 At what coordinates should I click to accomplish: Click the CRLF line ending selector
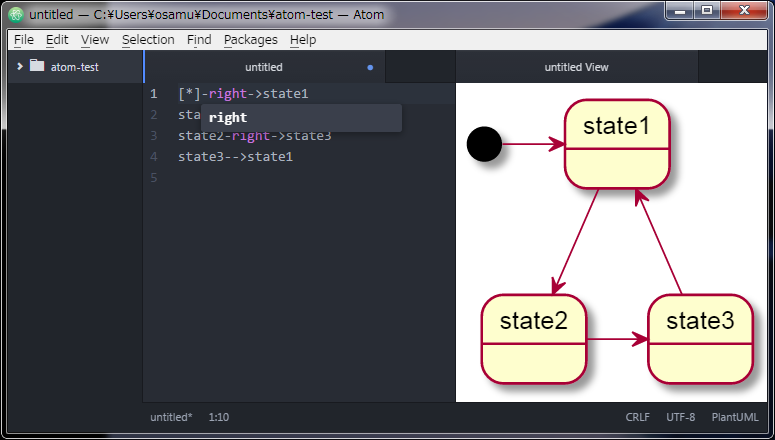[x=637, y=417]
